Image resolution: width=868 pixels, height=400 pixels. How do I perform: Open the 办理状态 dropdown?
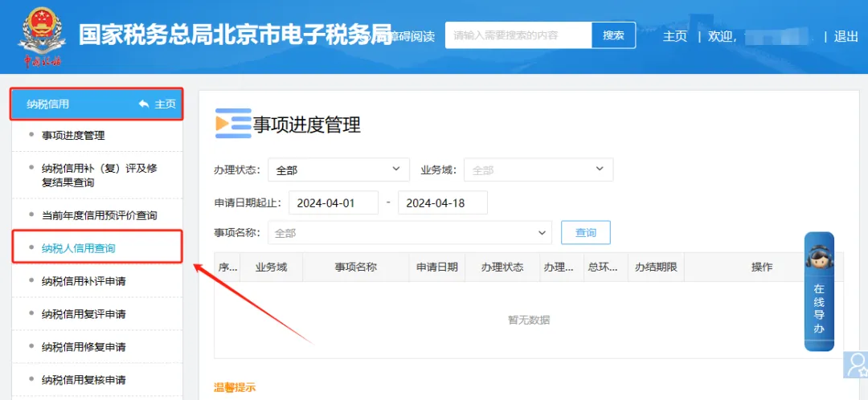[x=339, y=169]
